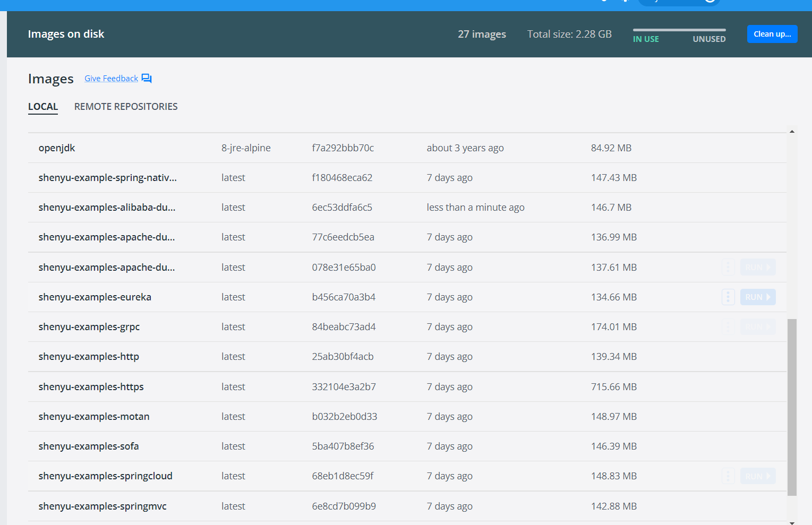812x525 pixels.
Task: Switch to the LOCAL tab
Action: [43, 107]
